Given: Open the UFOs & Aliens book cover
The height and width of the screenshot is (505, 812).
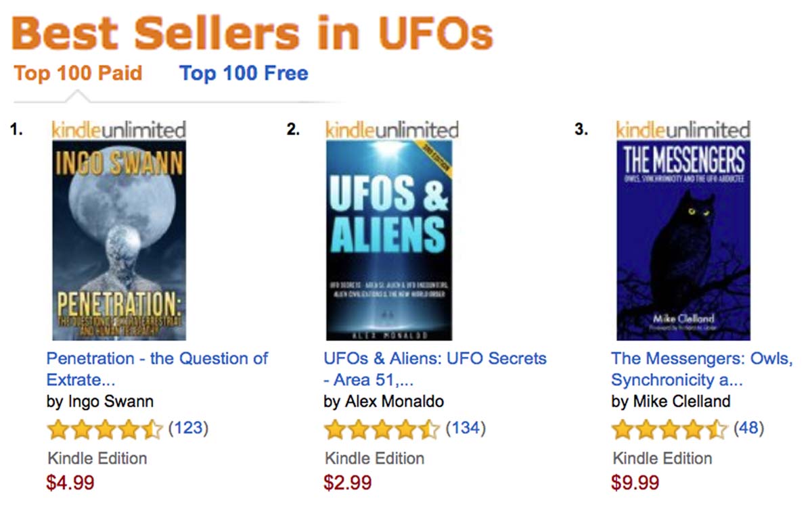Looking at the screenshot, I should click(388, 240).
